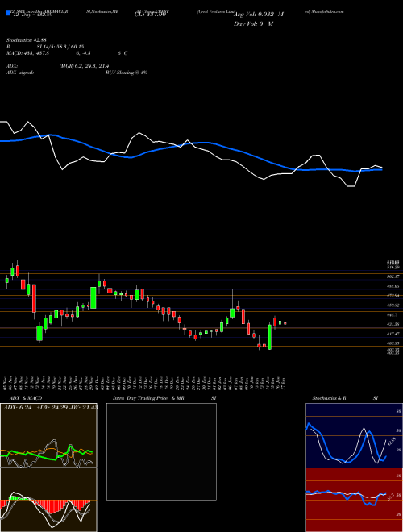The width and height of the screenshot is (403, 532).
Task: Click the 'BUY Slowing @ 4%' signal text
Action: (x=127, y=73)
